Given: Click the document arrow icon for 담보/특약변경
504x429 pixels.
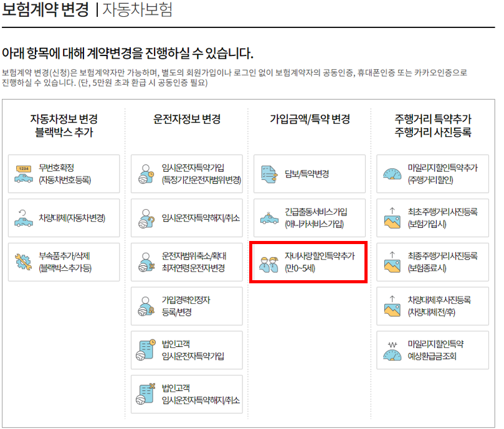Looking at the screenshot, I should pyautogui.click(x=269, y=174).
